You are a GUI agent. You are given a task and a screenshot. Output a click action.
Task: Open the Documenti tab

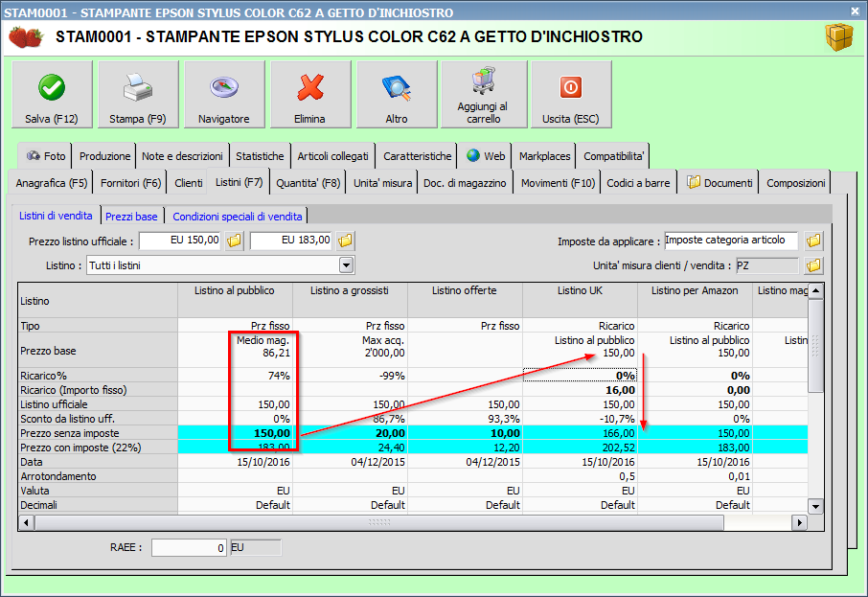pyautogui.click(x=720, y=183)
